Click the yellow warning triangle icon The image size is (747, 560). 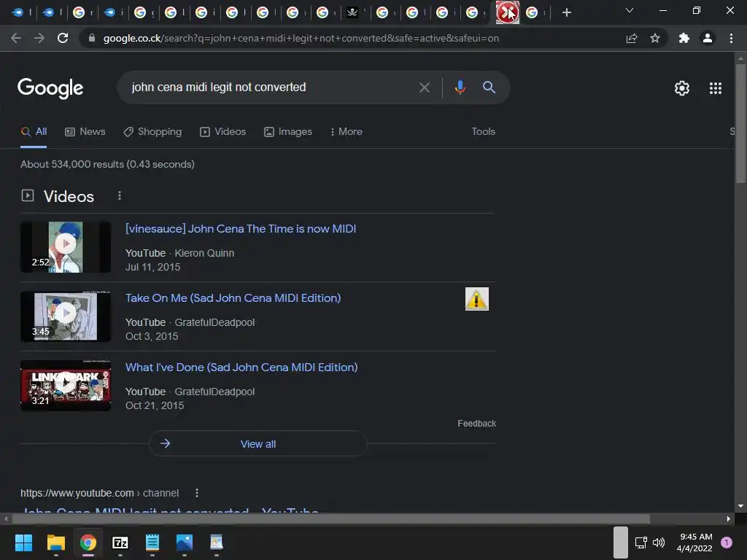pyautogui.click(x=477, y=299)
